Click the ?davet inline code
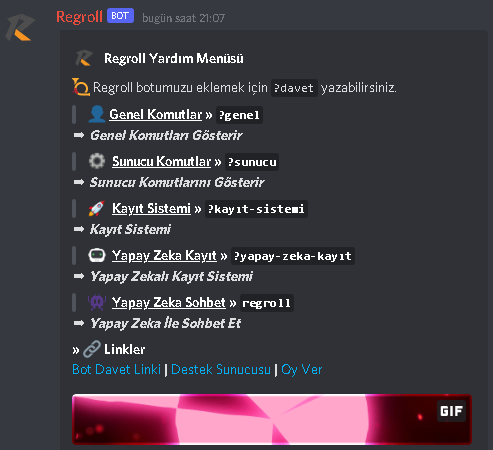493x450 pixels. pos(294,88)
